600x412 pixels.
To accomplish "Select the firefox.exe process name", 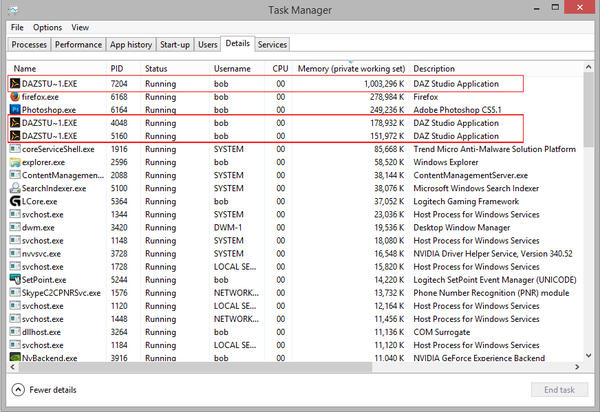I will click(40, 97).
